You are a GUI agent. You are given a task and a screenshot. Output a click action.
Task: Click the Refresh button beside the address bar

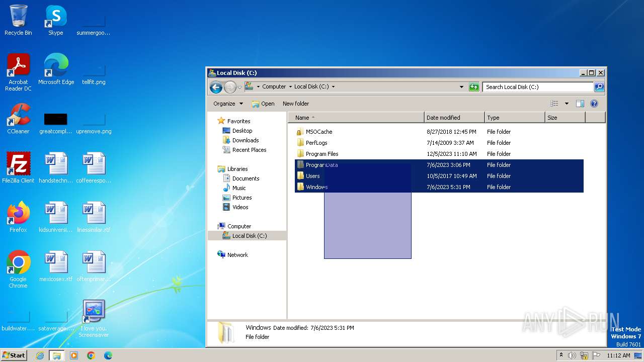point(474,87)
